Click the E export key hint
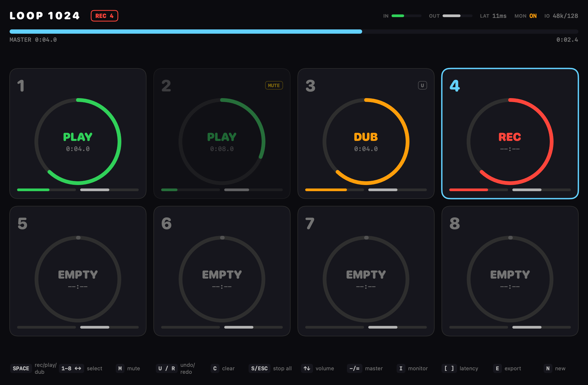Screen dimensions: 588x385 497,368
